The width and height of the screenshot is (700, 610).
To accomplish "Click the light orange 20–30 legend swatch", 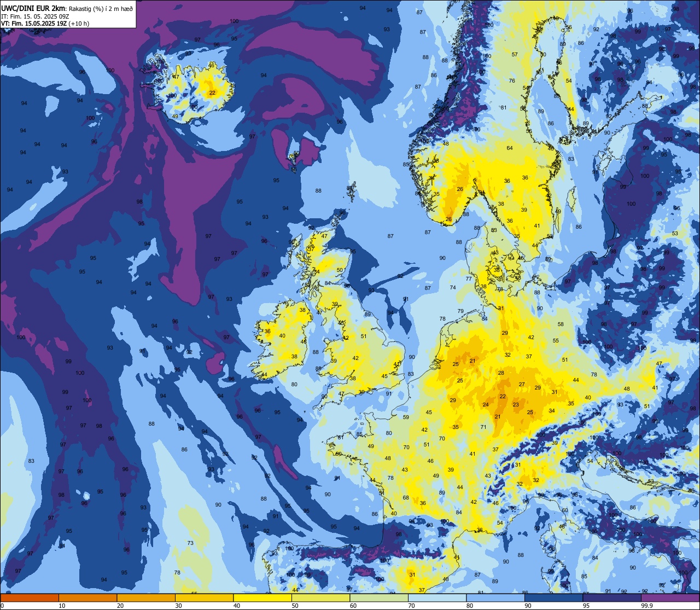I will (146, 597).
